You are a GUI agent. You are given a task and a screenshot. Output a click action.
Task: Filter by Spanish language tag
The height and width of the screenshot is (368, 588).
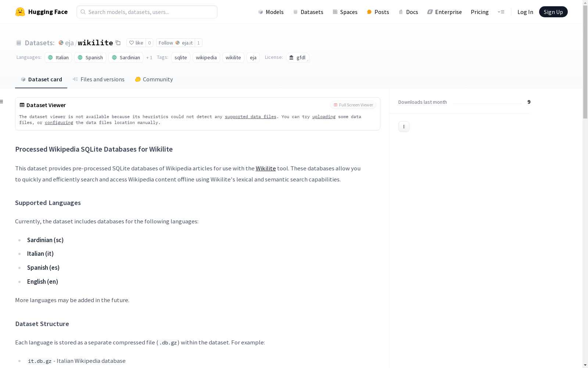(90, 57)
